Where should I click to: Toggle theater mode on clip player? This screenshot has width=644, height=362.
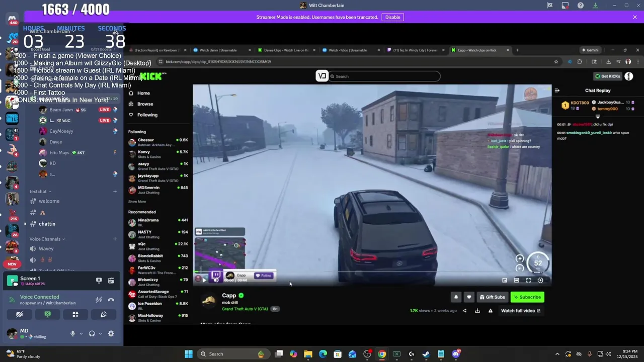pos(516,280)
